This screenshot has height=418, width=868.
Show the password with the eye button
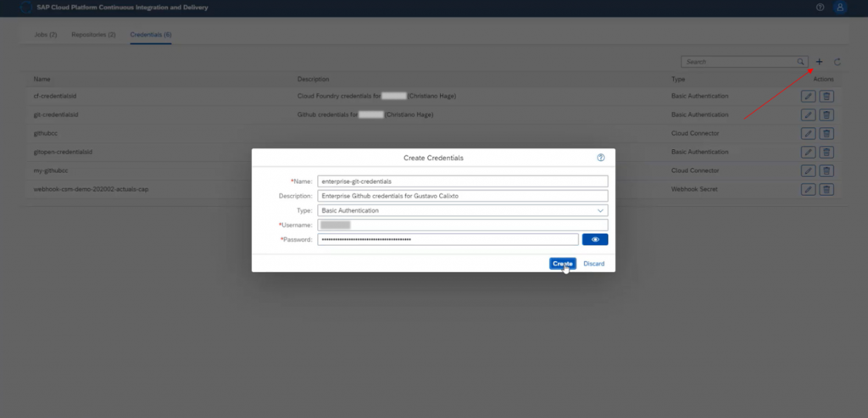[x=595, y=239]
